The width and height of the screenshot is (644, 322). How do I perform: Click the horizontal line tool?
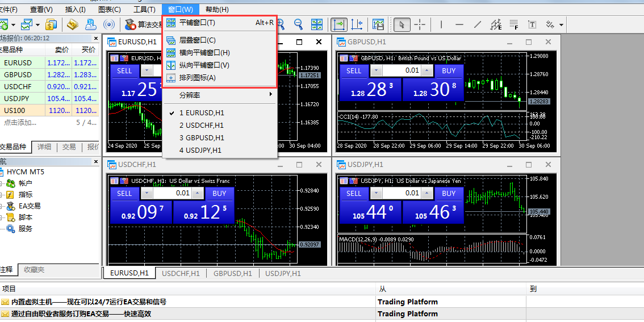click(x=459, y=24)
